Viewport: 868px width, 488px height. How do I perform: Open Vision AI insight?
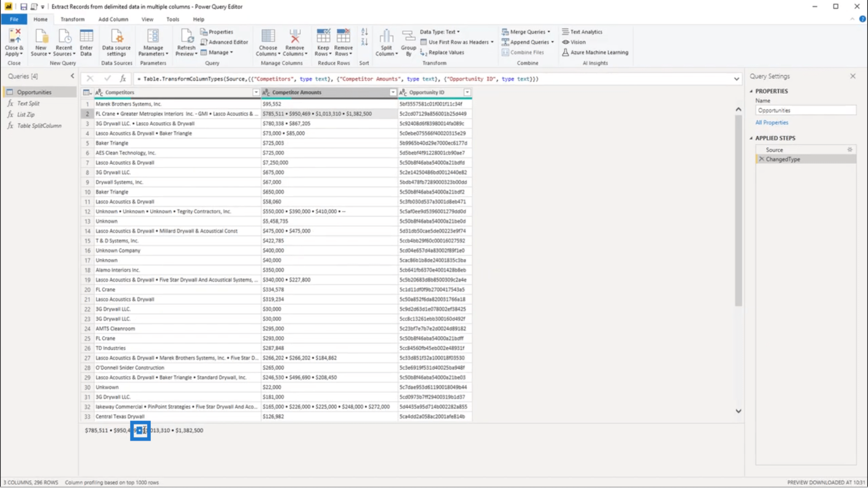coord(574,42)
